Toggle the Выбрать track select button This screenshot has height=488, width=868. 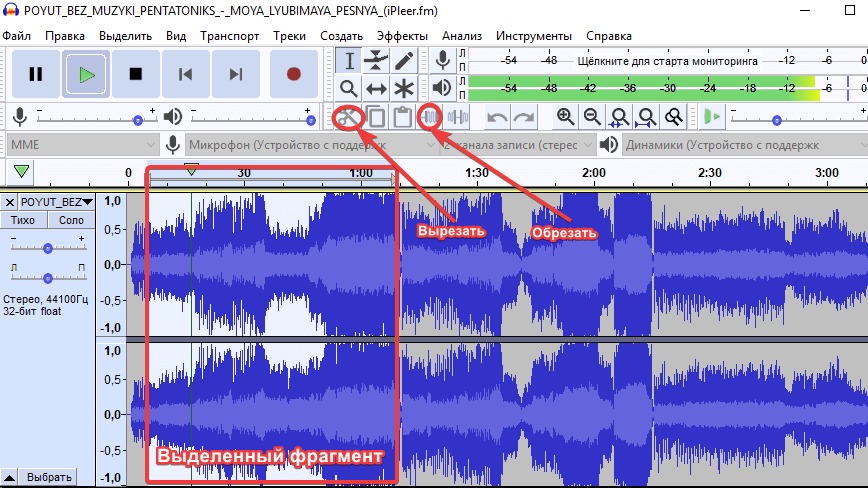tap(48, 477)
